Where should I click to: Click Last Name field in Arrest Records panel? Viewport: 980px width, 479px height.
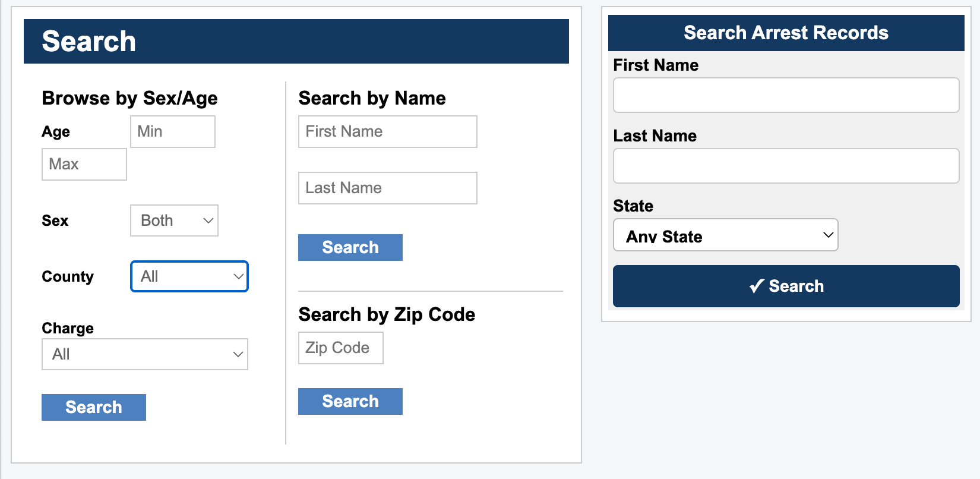(785, 166)
